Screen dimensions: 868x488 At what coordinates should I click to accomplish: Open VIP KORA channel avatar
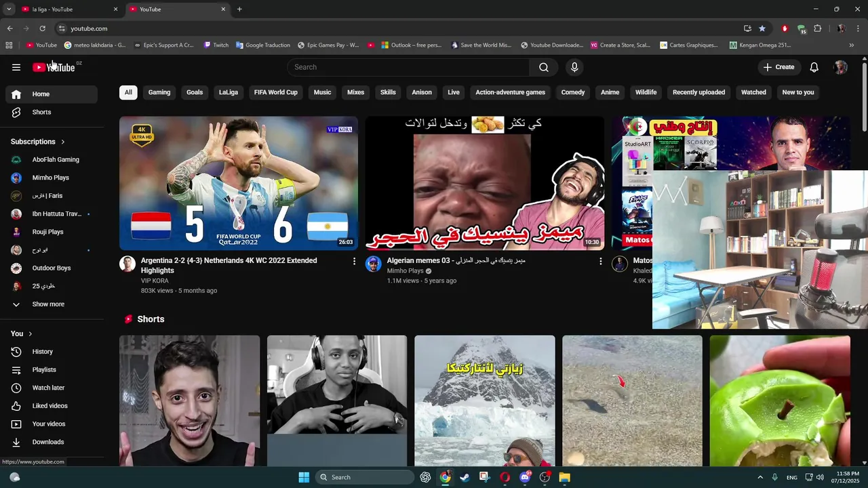click(127, 264)
